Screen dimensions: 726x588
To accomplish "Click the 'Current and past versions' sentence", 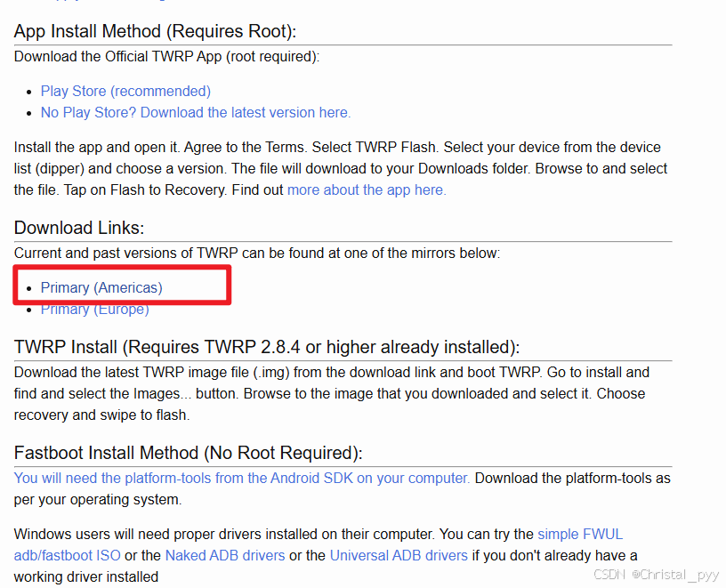I will click(257, 253).
